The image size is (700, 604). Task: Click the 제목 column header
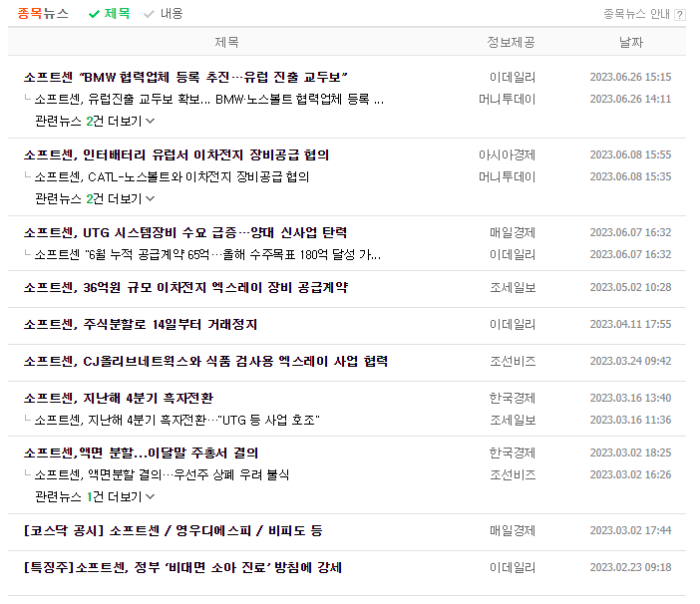(x=226, y=42)
